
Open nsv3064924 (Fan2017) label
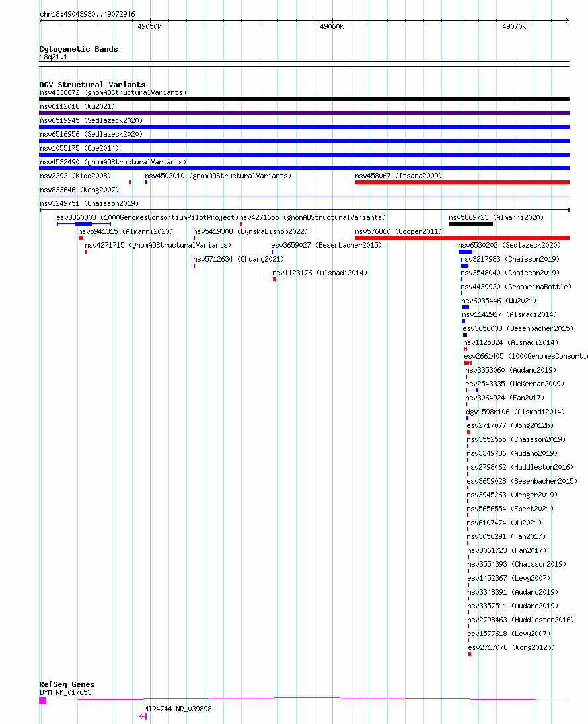[505, 398]
